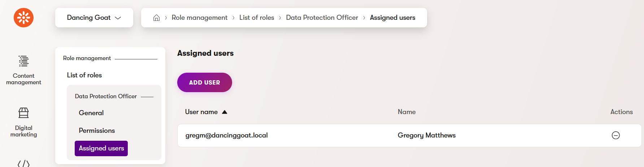Screen dimensions: 644x167
Task: Open the Digital marketing icon
Action: click(23, 113)
